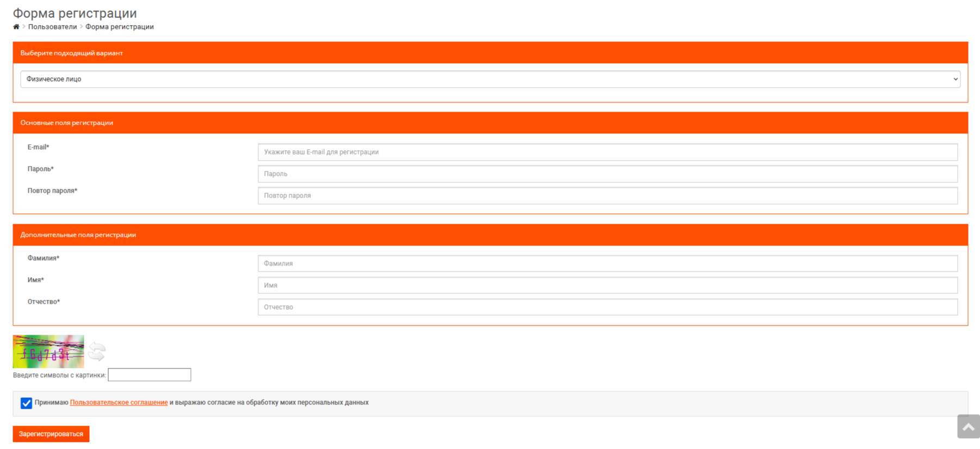This screenshot has width=980, height=449.
Task: Refresh the captcha image with arrows icon
Action: click(x=97, y=352)
